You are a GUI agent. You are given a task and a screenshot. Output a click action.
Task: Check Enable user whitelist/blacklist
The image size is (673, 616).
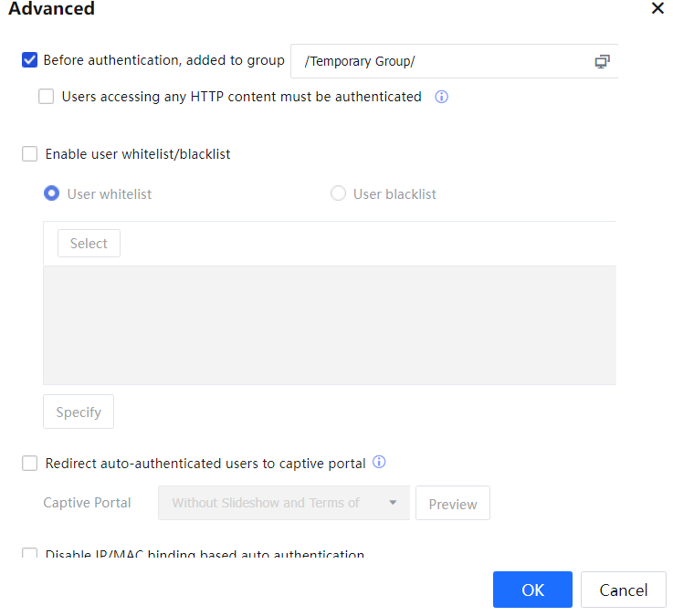click(30, 154)
